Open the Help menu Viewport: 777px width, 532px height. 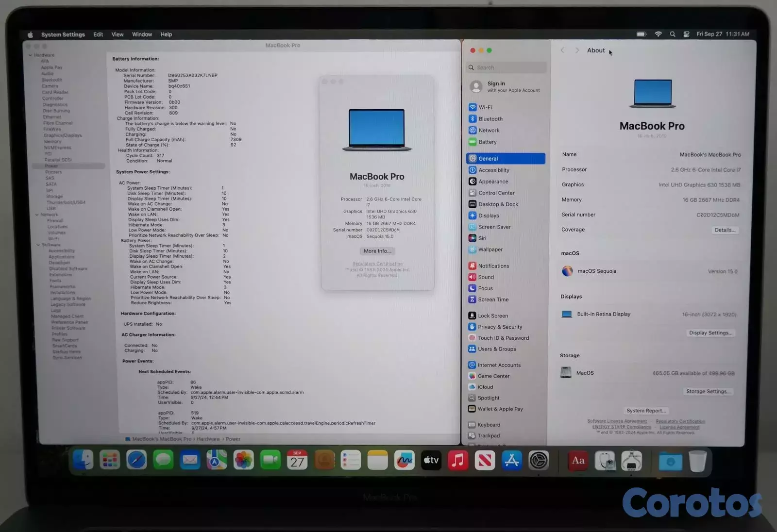(x=166, y=34)
